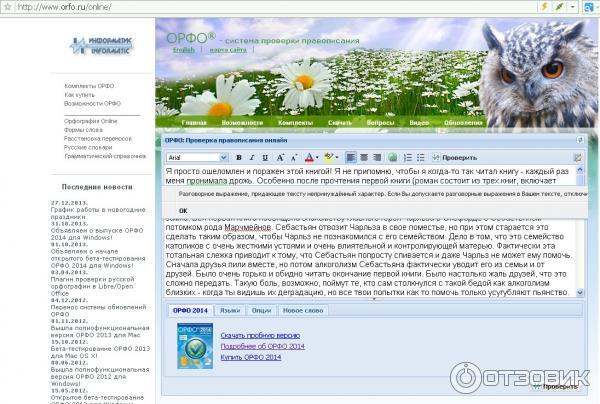The height and width of the screenshot is (404, 600).
Task: Switch site to English link
Action: 184,50
